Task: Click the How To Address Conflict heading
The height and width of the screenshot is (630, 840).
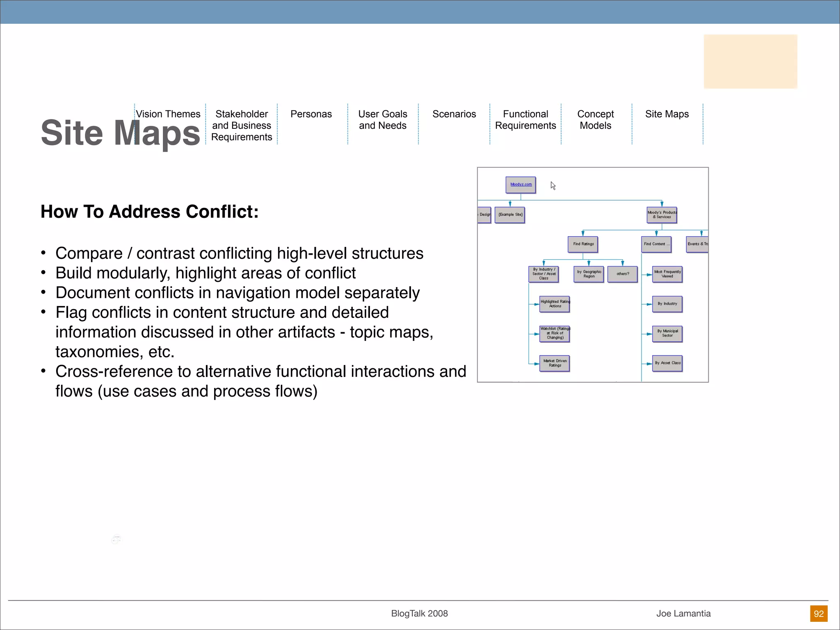Action: pos(150,212)
